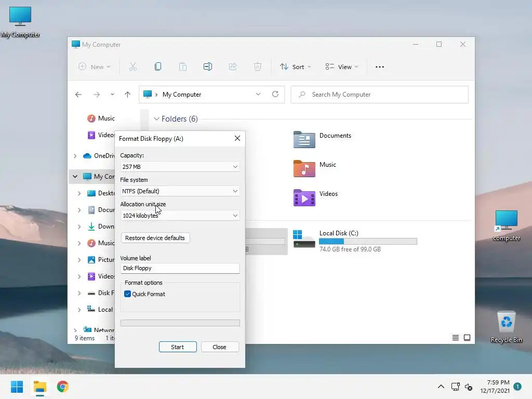
Task: Open the notification badge in taskbar
Action: point(517,387)
